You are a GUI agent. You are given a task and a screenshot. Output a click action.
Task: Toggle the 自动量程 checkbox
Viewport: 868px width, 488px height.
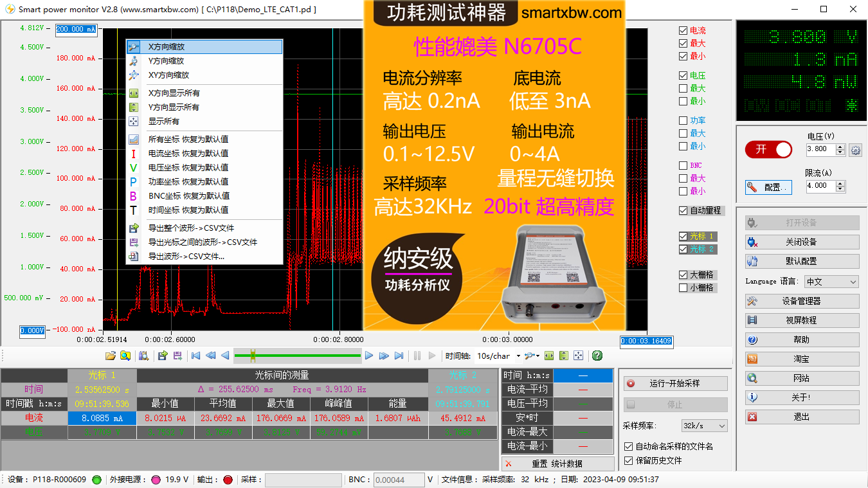pos(683,211)
